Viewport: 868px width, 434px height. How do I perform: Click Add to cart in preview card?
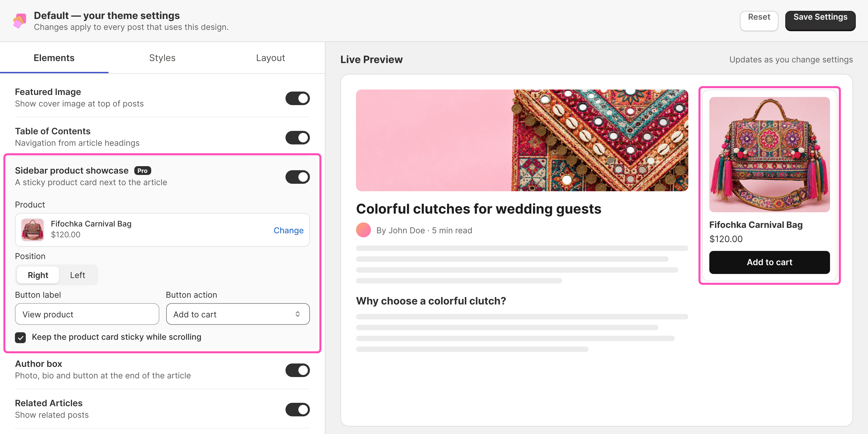pyautogui.click(x=769, y=262)
